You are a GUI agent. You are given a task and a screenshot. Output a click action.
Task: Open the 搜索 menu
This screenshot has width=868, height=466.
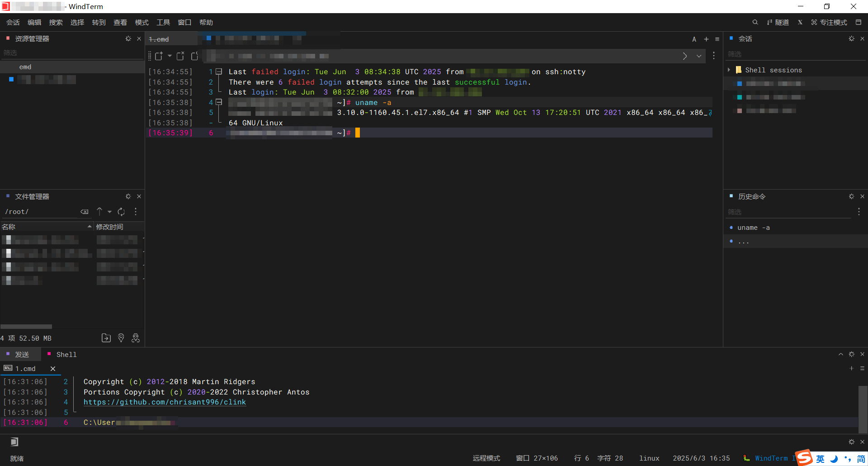[x=56, y=23]
